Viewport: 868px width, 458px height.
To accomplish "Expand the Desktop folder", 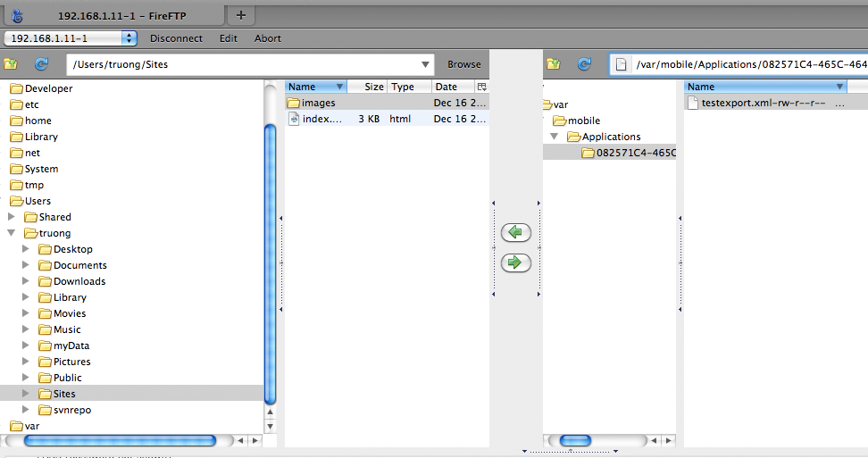I will tap(26, 249).
